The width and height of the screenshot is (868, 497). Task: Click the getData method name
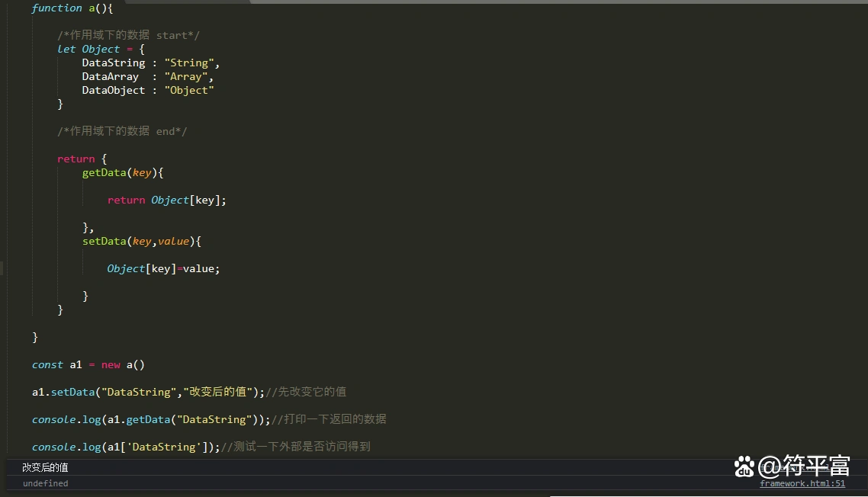coord(104,172)
